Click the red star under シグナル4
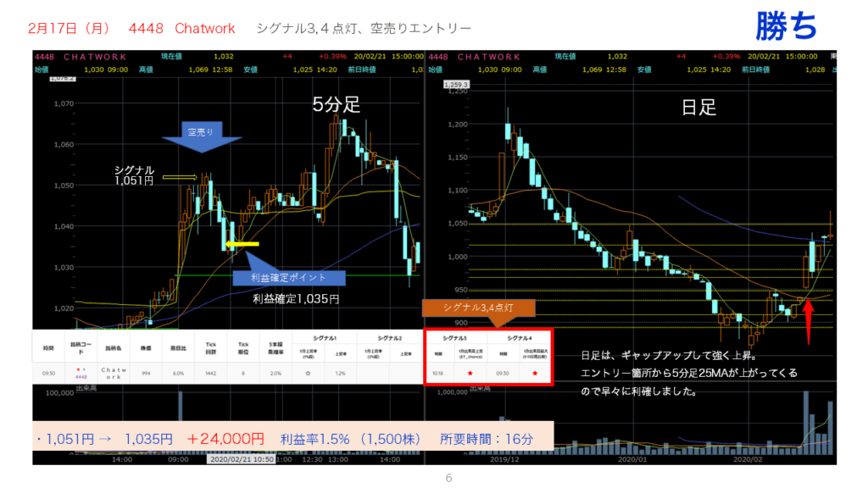The image size is (868, 488). coord(535,374)
